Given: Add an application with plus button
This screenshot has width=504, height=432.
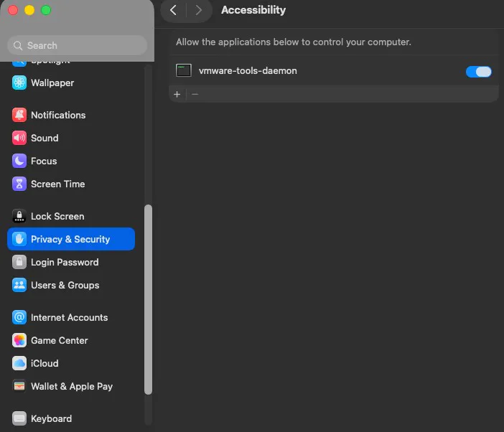Looking at the screenshot, I should pos(177,94).
